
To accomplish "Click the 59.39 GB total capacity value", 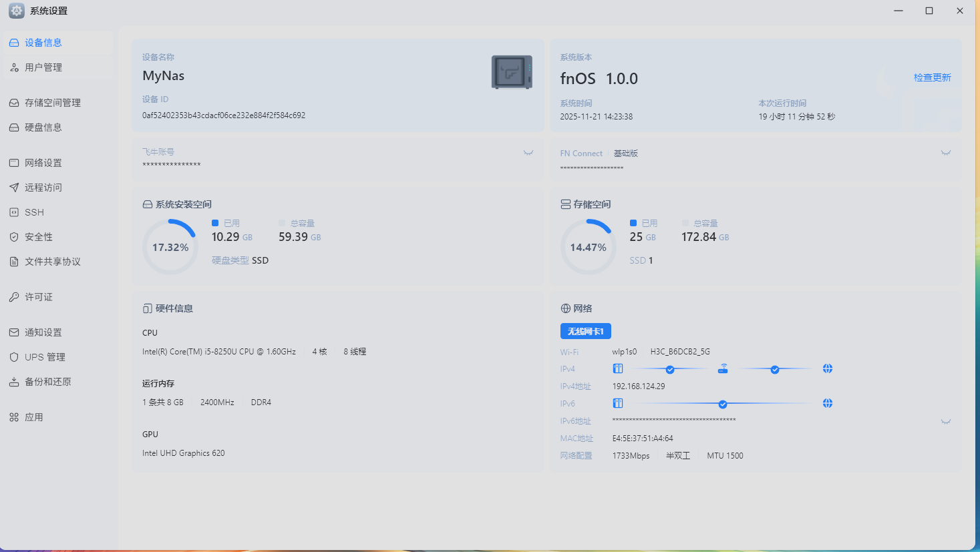I will pos(300,237).
